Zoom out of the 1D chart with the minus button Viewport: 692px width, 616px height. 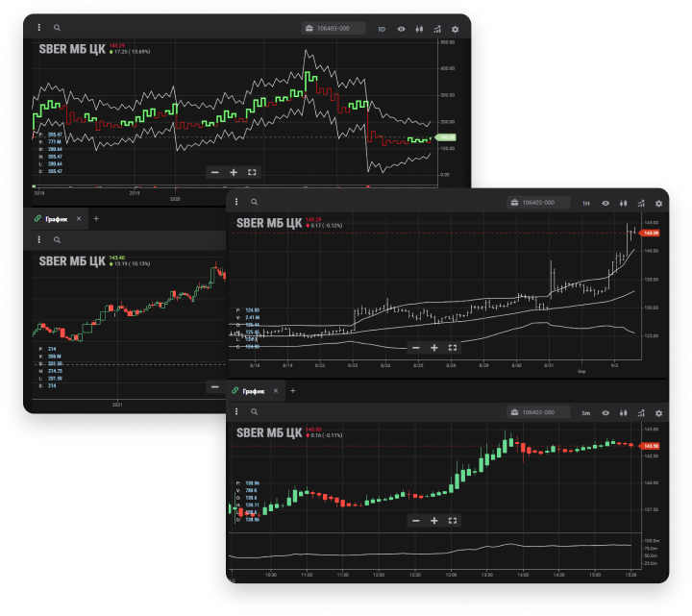pos(215,172)
